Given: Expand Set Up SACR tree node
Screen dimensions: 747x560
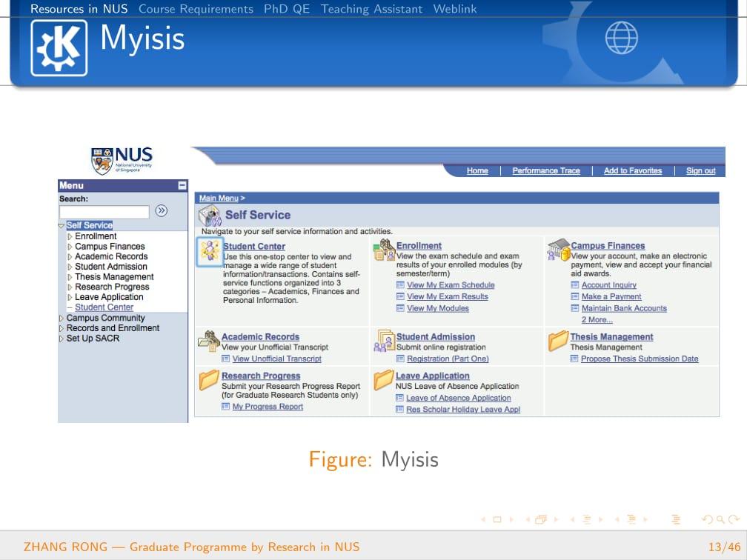Looking at the screenshot, I should (x=61, y=339).
